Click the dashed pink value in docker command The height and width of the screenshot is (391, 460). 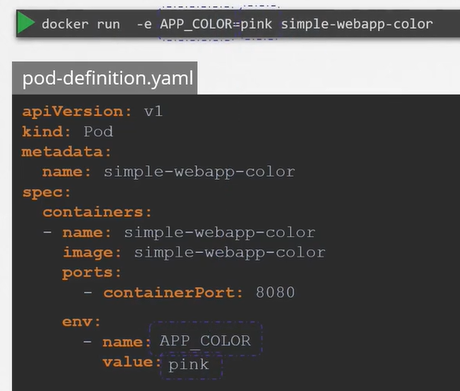259,23
